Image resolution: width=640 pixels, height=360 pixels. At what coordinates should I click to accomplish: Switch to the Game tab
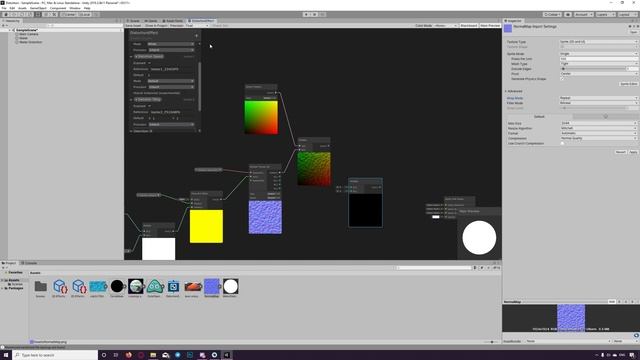tap(151, 20)
